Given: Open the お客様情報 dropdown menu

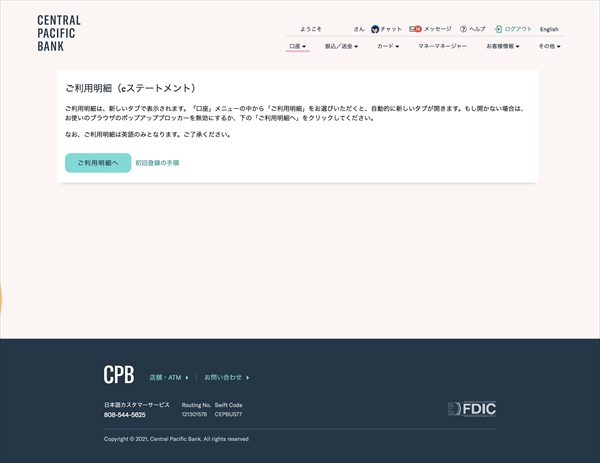Looking at the screenshot, I should coord(503,46).
